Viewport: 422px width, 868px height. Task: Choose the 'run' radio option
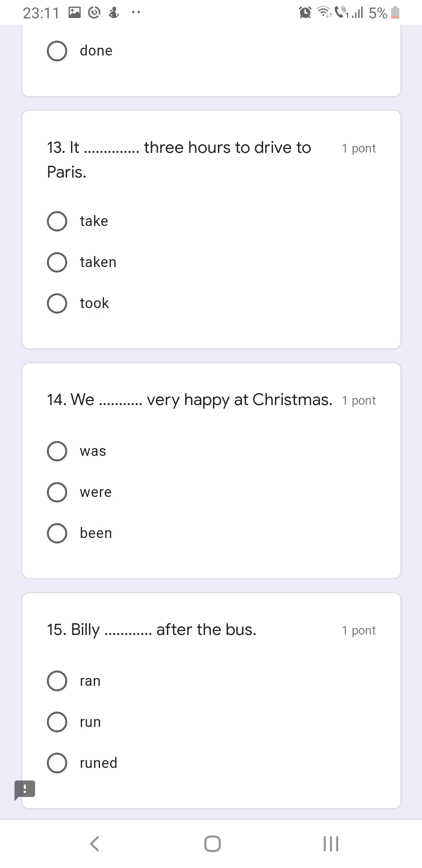tap(57, 722)
